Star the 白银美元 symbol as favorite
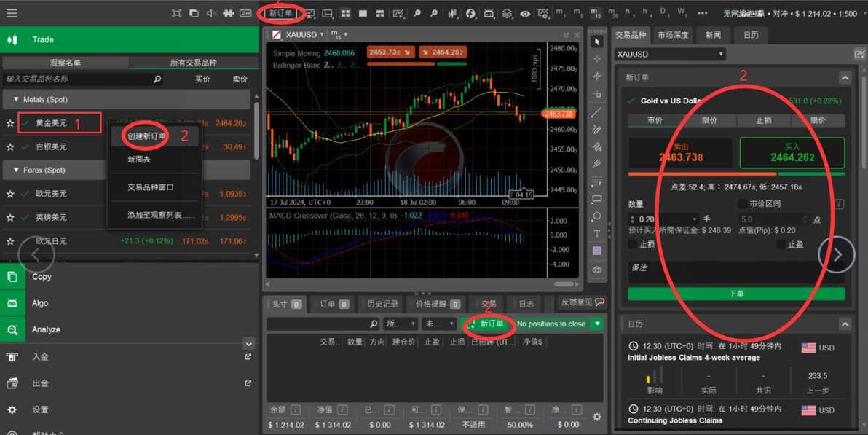This screenshot has width=868, height=435. tap(10, 147)
